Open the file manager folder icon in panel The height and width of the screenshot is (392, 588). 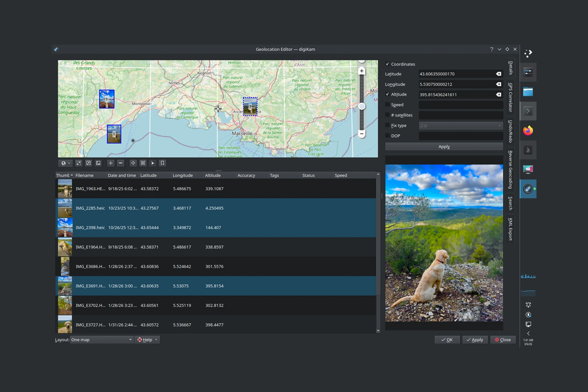(528, 92)
